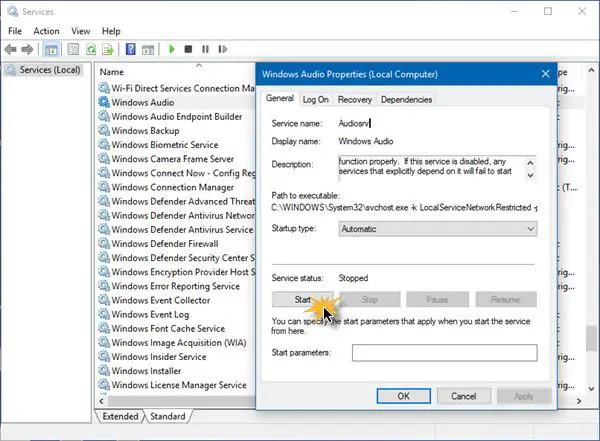
Task: Click the Stop Service square toolbar icon
Action: pyautogui.click(x=188, y=49)
